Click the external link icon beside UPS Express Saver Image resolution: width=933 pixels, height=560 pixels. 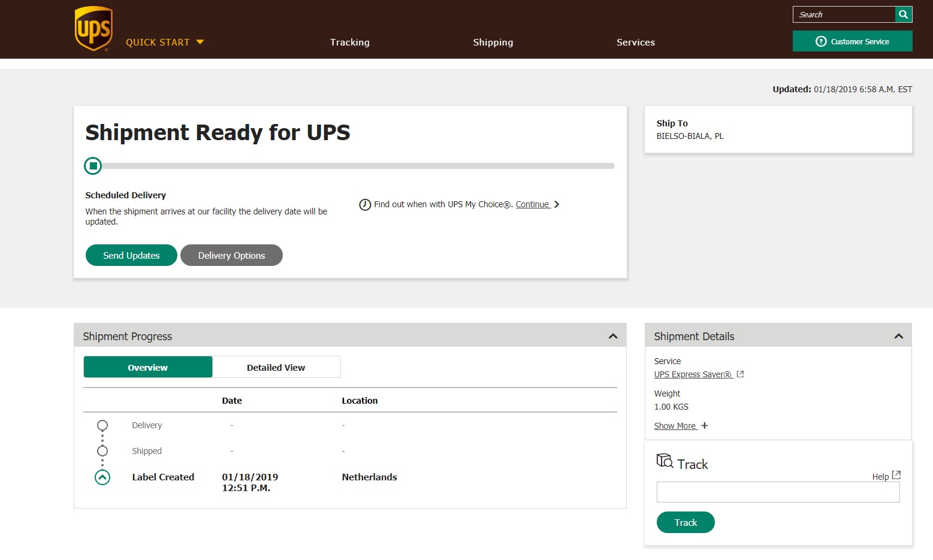(740, 374)
